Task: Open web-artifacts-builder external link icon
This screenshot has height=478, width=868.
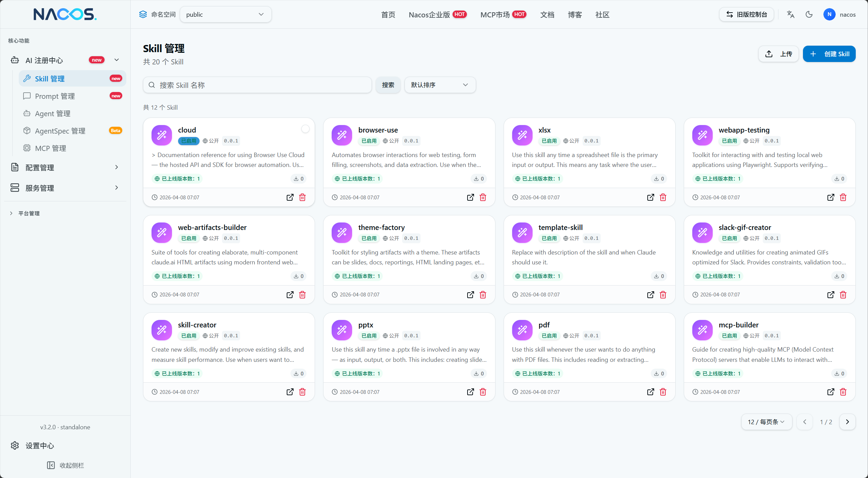Action: tap(290, 295)
